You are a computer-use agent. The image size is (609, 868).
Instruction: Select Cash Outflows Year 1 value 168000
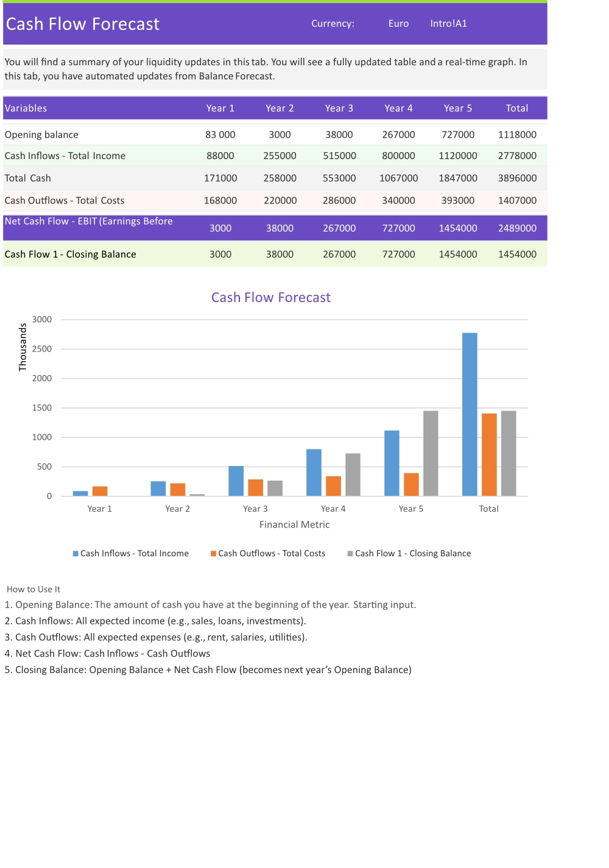click(x=220, y=200)
